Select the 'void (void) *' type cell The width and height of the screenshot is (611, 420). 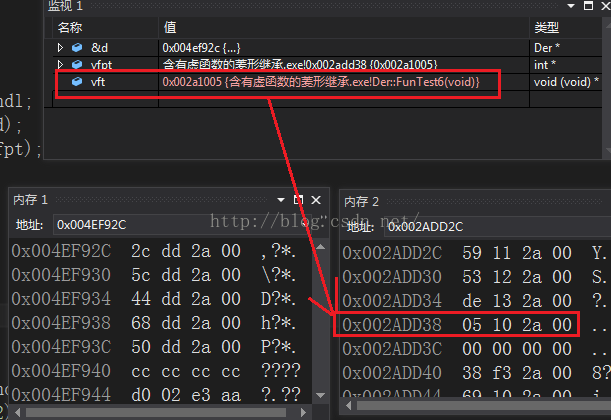click(566, 82)
